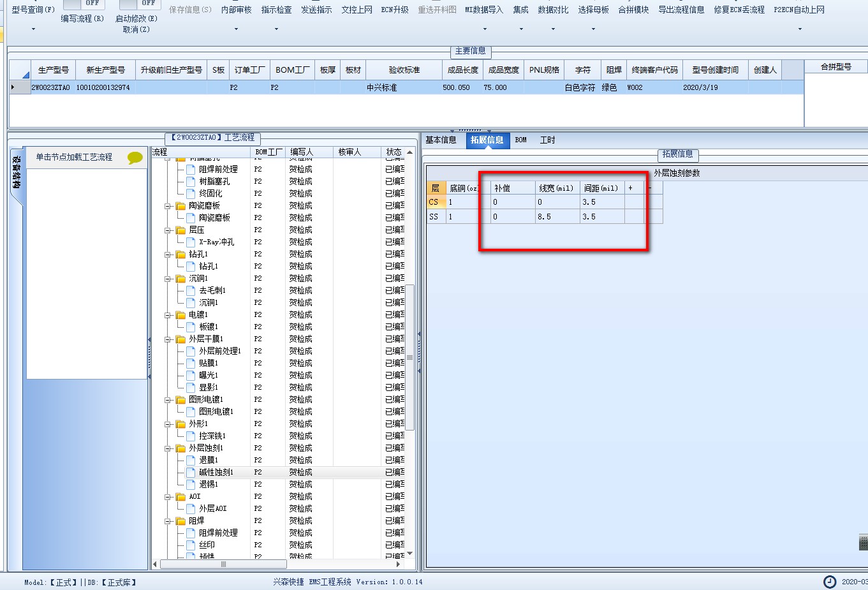Click the AOI folder icon
The height and width of the screenshot is (590, 868).
click(x=180, y=496)
